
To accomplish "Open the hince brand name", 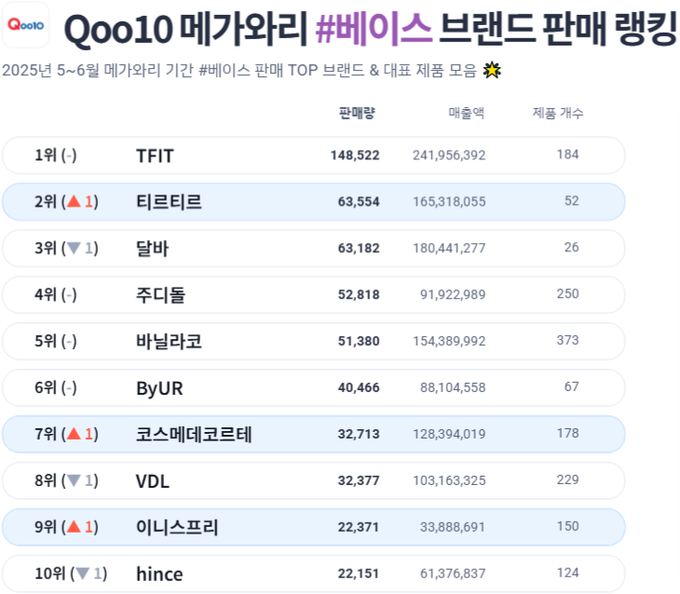I will [160, 574].
